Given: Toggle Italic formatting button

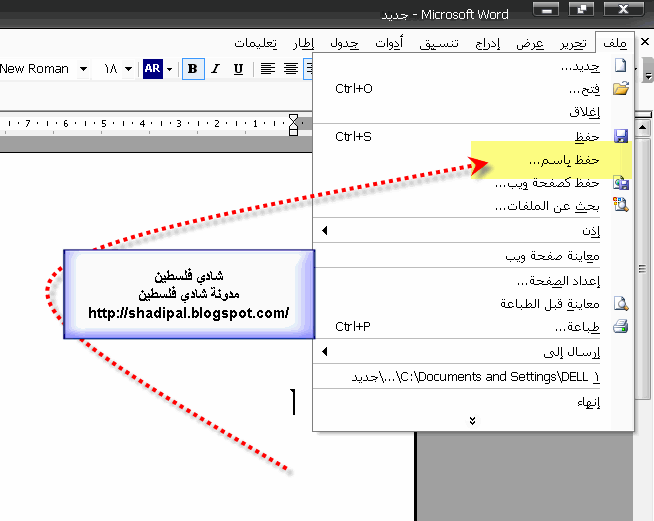Looking at the screenshot, I should [x=216, y=69].
